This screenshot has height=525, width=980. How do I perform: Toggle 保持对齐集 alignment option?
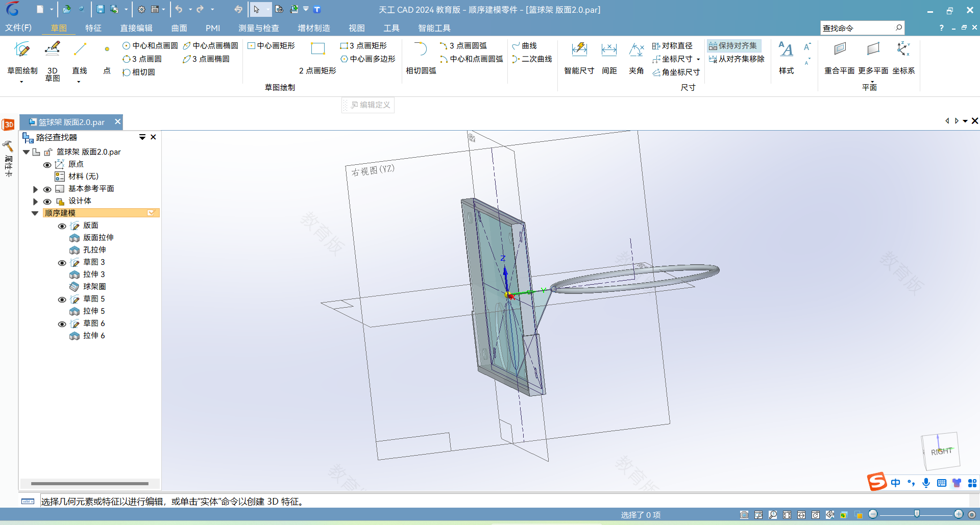pyautogui.click(x=733, y=45)
